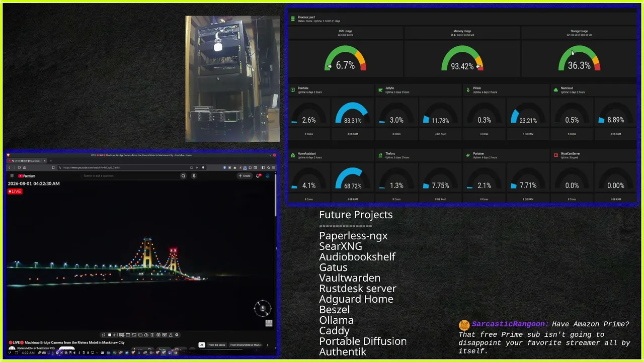This screenshot has width=644, height=362.
Task: Click the server rack camera thumbnail
Action: pos(232,78)
